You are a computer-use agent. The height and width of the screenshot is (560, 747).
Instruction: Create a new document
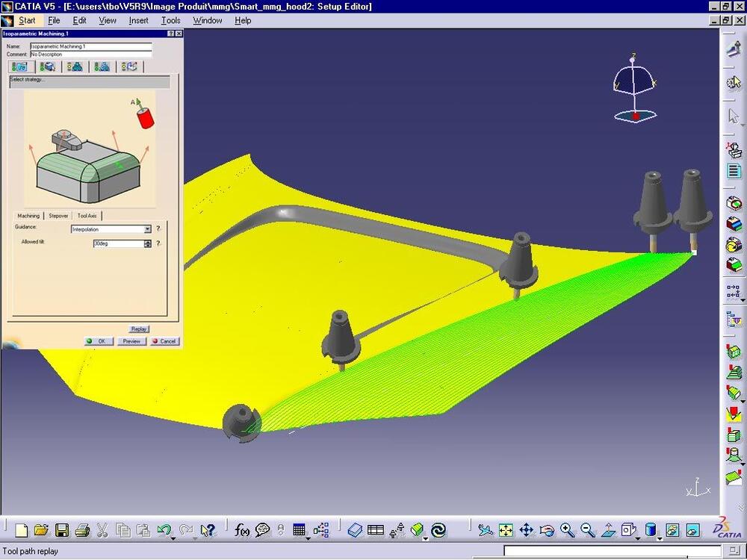pos(22,530)
